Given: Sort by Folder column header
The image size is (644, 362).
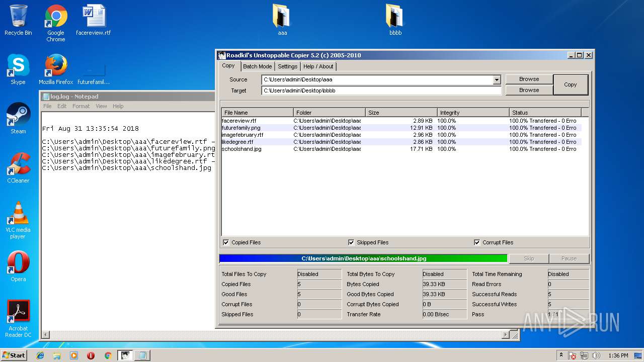Looking at the screenshot, I should (x=330, y=113).
